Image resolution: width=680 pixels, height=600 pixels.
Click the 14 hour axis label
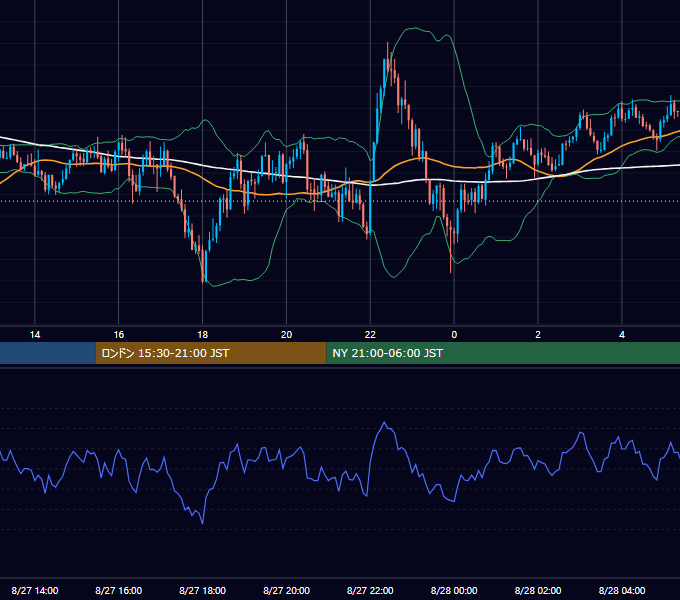click(x=35, y=335)
